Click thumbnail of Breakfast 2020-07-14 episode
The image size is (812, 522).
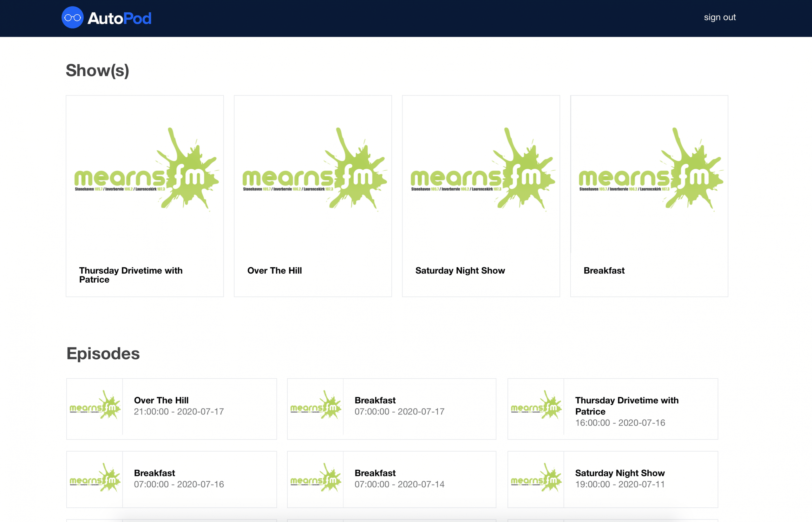tap(315, 479)
